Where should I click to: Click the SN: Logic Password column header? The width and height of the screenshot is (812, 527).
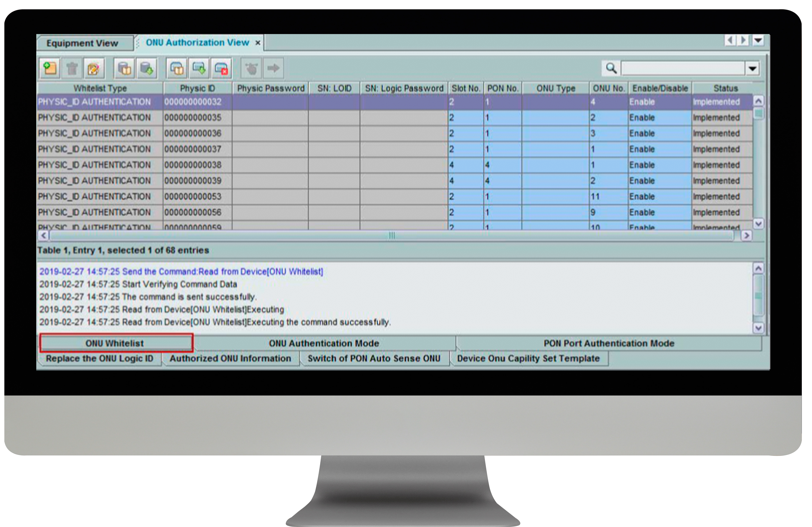[404, 88]
